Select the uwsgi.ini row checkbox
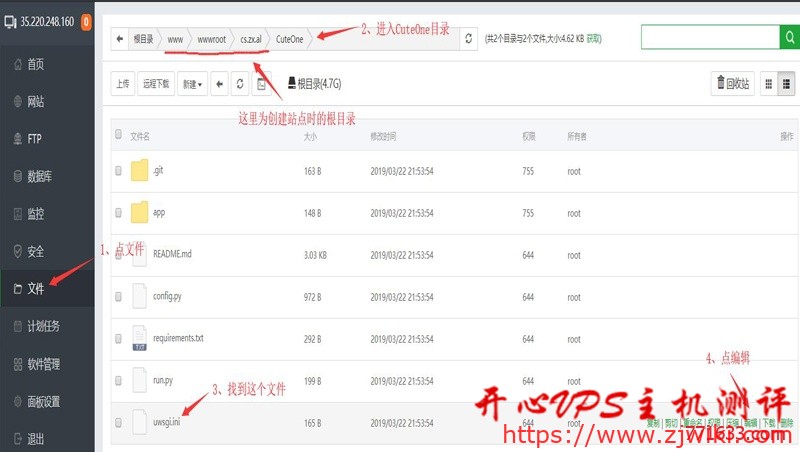Viewport: 800px width, 452px height. pos(119,423)
